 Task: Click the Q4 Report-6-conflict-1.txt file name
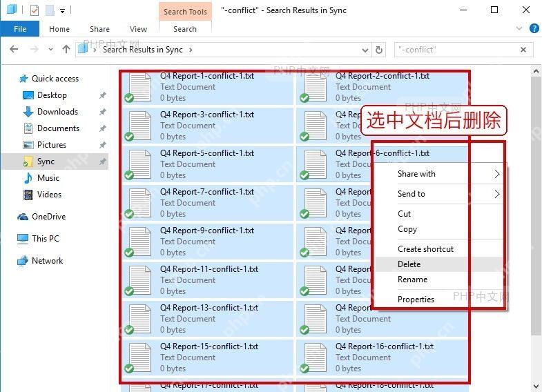click(383, 153)
